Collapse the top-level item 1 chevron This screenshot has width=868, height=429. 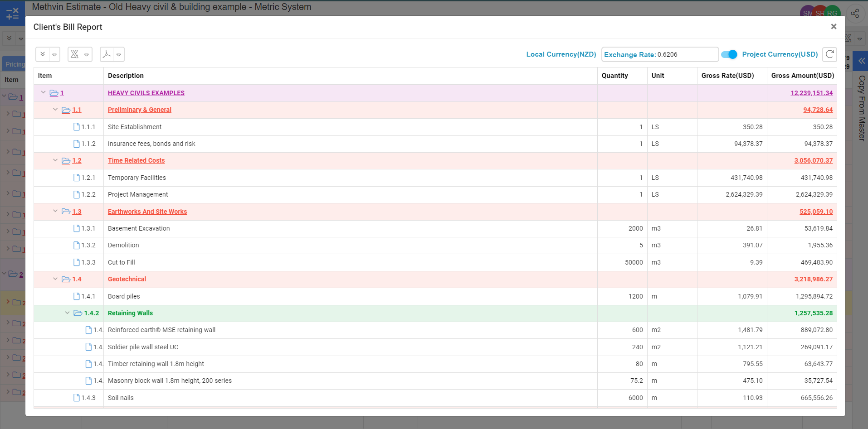coord(44,92)
